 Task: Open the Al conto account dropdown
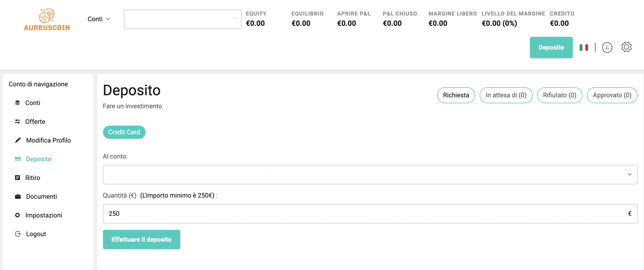(370, 175)
